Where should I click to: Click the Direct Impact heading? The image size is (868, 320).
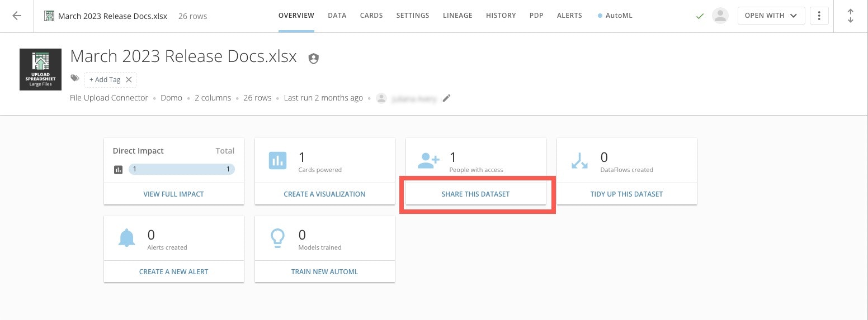[x=138, y=151]
